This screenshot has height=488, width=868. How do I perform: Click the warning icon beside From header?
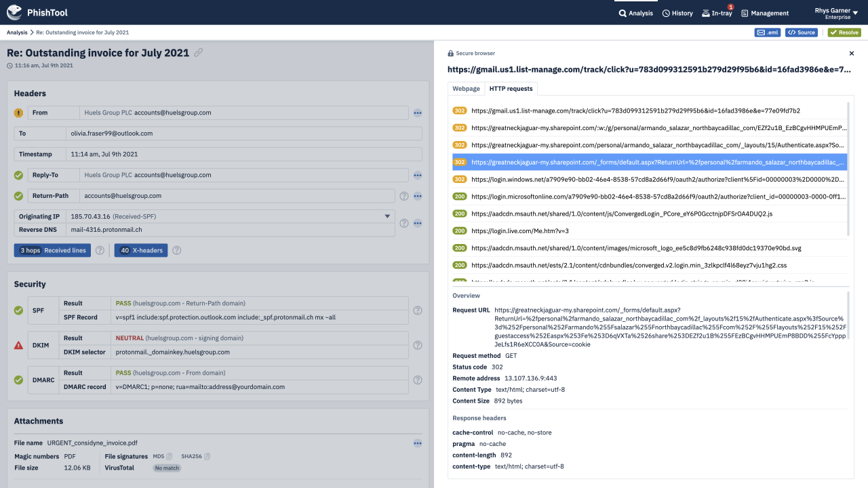18,113
